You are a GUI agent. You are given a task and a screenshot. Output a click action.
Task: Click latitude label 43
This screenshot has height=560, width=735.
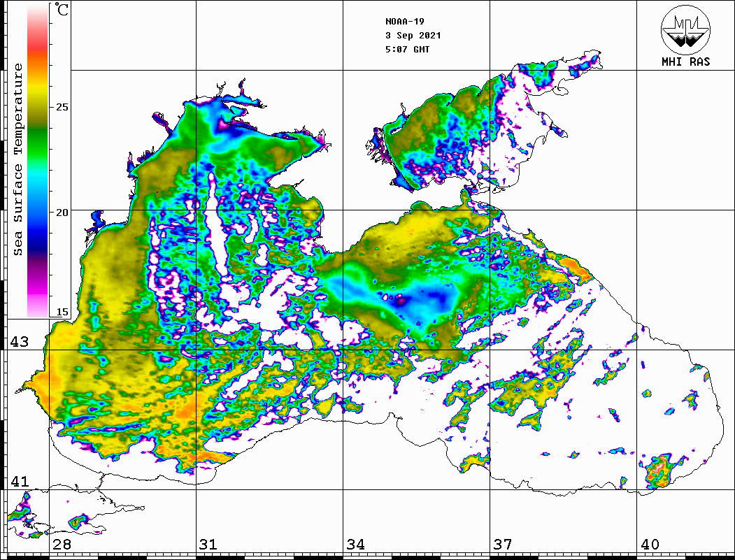pos(19,342)
